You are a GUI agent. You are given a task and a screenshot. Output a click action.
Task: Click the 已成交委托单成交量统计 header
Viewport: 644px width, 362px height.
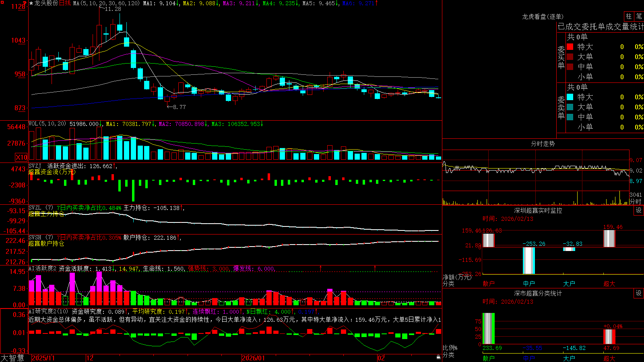pyautogui.click(x=601, y=27)
